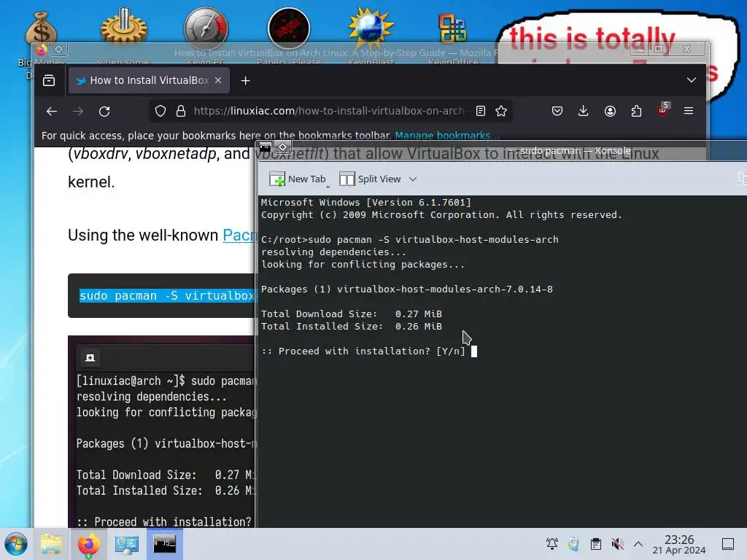The image size is (747, 560).
Task: Open Firefox's list all tabs view button
Action: [x=49, y=80]
